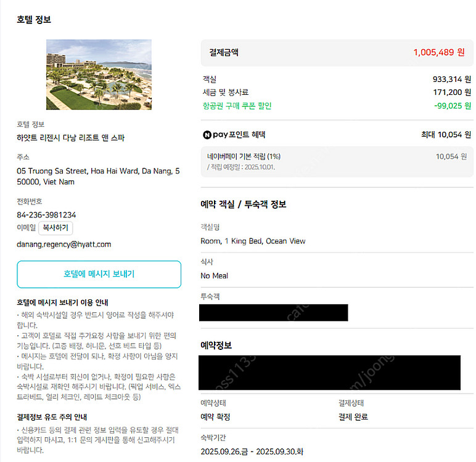Click the No Meal entry

(x=214, y=275)
